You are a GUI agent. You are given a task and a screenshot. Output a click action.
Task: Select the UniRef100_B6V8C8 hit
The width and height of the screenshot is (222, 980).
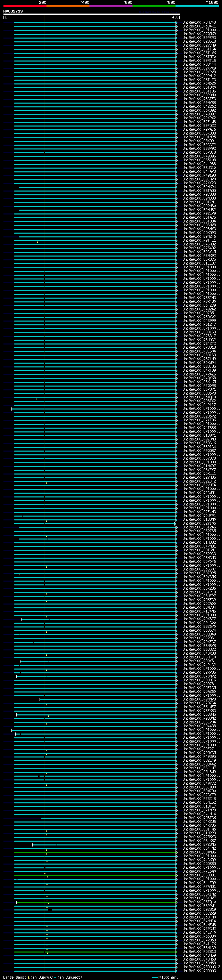(199, 459)
